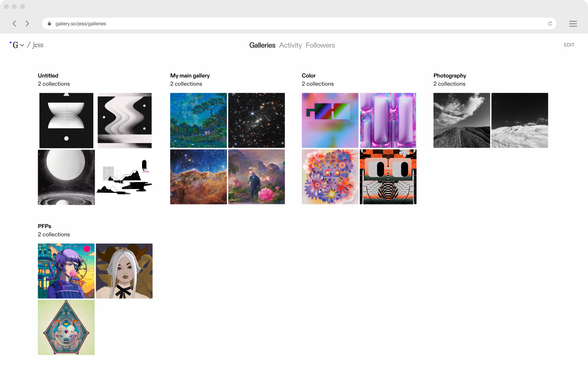Click the browser back arrow

14,24
